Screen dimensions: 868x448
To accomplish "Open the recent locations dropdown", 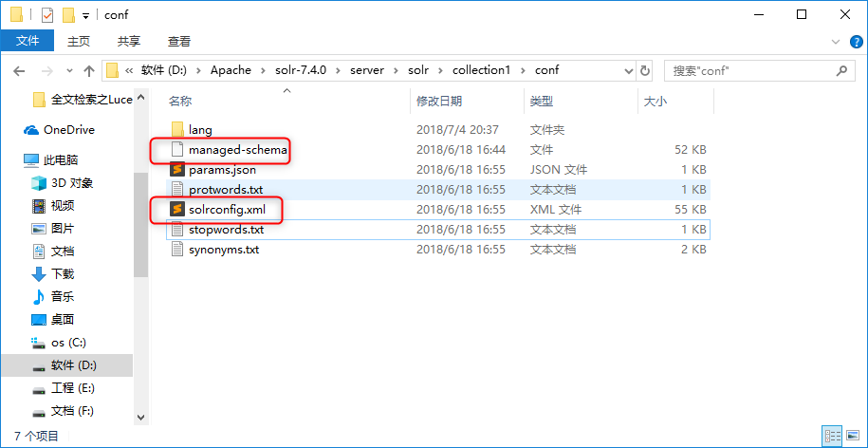I will point(69,71).
